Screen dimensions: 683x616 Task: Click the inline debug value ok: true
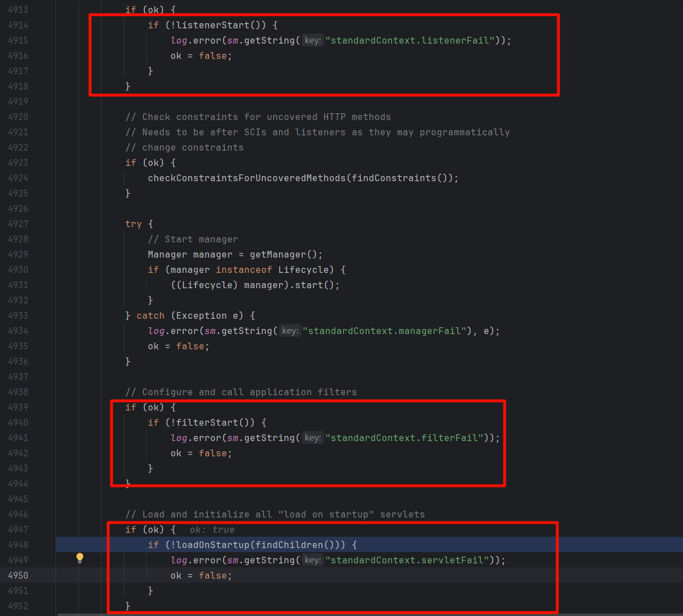click(212, 530)
